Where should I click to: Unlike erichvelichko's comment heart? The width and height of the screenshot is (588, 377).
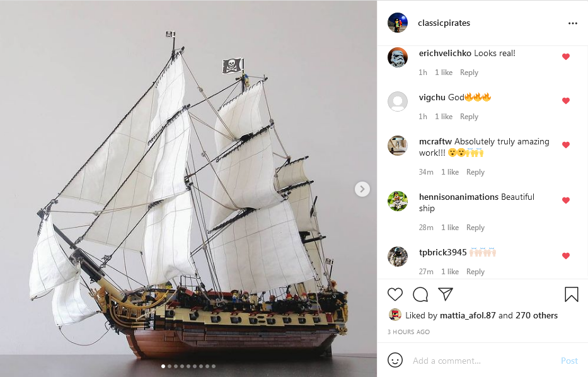click(566, 57)
